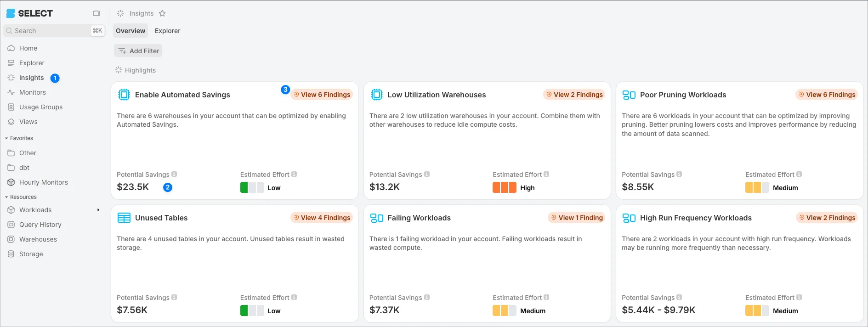Click the Views layers icon
Screen dimensions: 868x327
(11, 122)
